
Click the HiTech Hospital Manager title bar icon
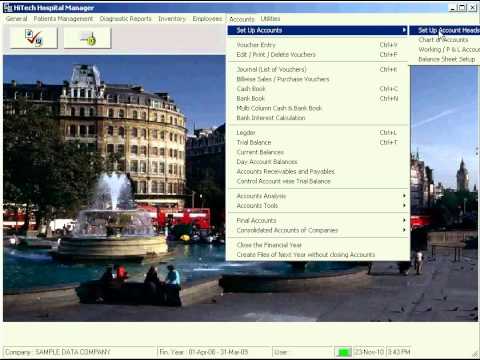point(8,7)
